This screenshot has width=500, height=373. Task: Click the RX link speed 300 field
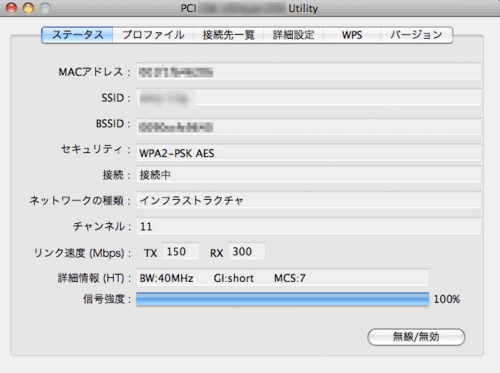click(x=247, y=251)
